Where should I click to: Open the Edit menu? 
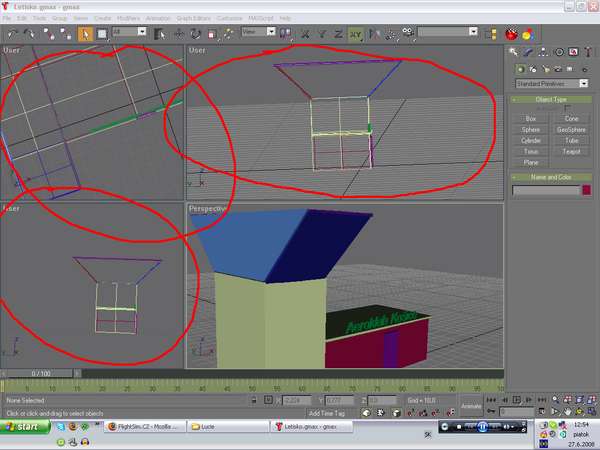coord(22,18)
